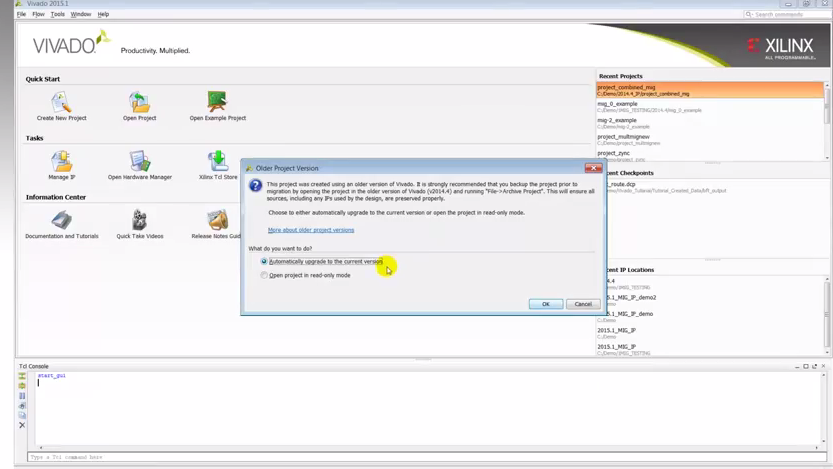Select recent project project_zync

[x=710, y=155]
